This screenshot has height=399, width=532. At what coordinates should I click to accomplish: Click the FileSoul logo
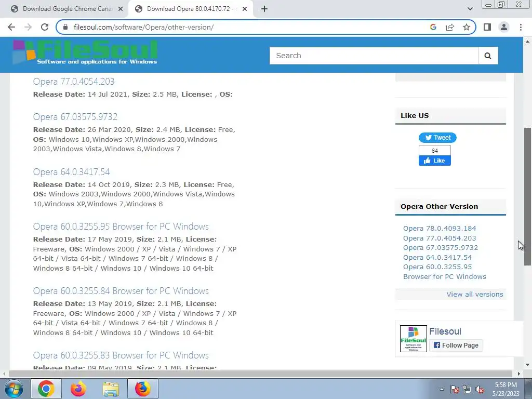coord(85,52)
